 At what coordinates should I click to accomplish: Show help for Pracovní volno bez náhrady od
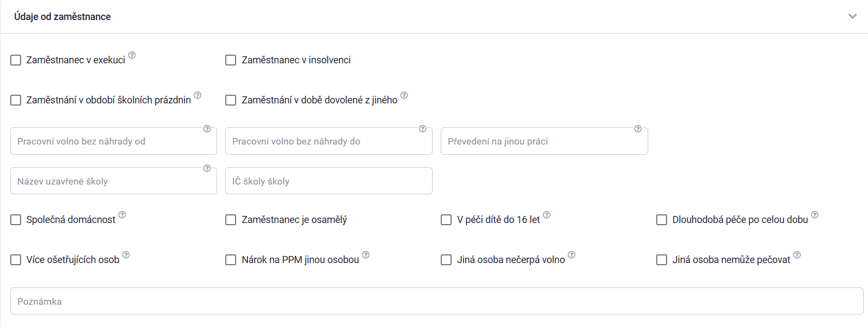click(x=207, y=129)
